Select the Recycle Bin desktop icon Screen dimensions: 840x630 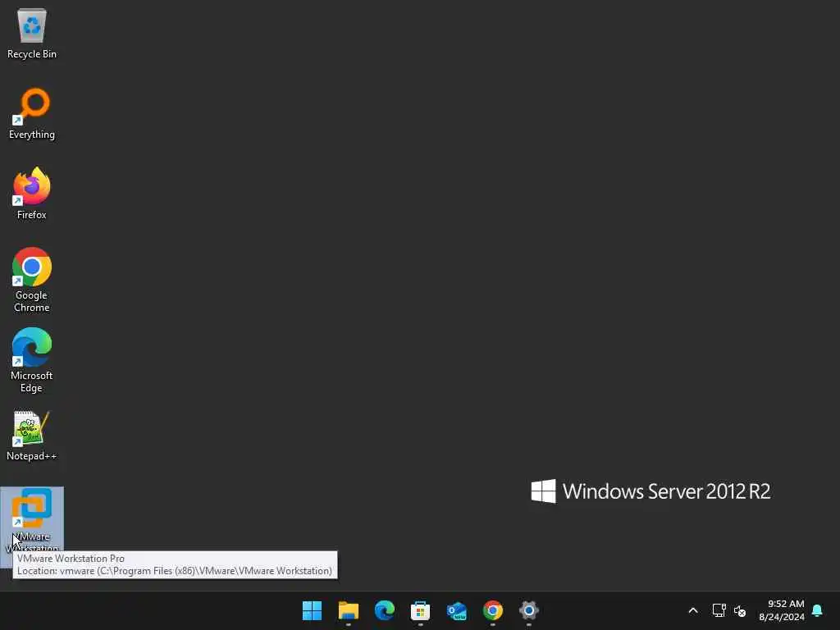(x=32, y=33)
